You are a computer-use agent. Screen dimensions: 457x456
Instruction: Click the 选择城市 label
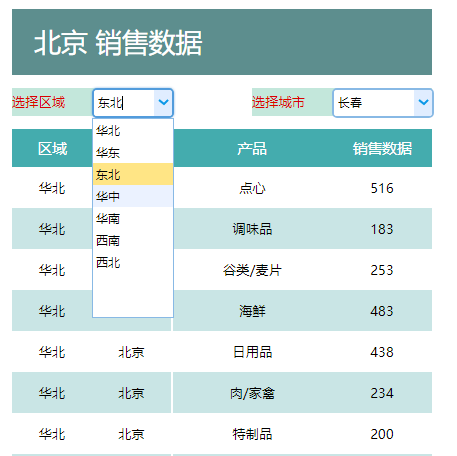[x=278, y=102]
